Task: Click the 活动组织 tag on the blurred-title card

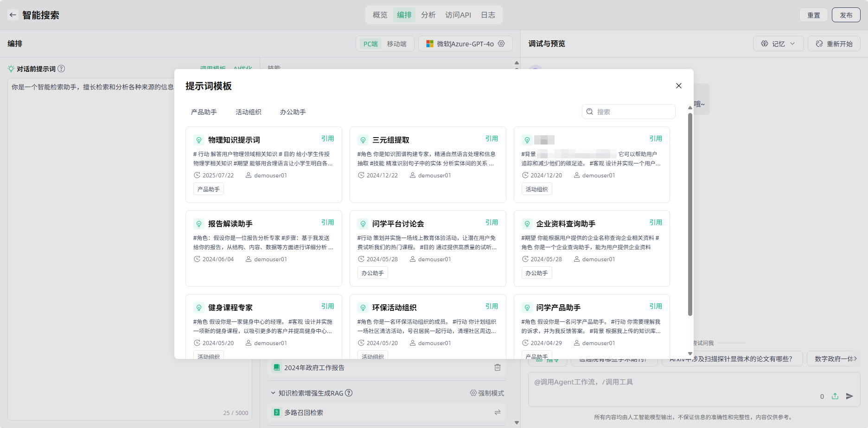Action: [537, 189]
